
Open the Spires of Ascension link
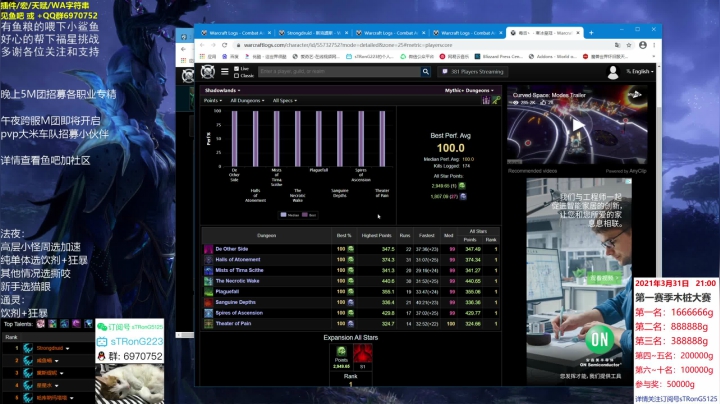coord(239,313)
